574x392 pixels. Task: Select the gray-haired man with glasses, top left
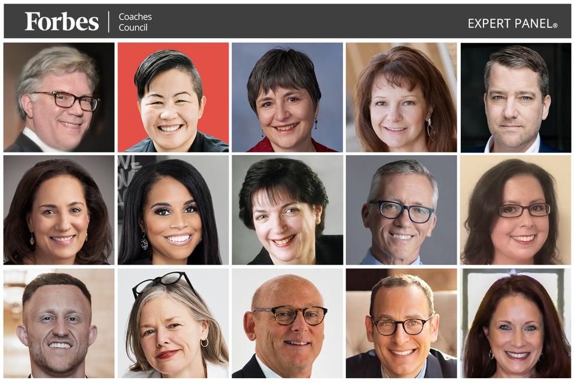click(59, 98)
